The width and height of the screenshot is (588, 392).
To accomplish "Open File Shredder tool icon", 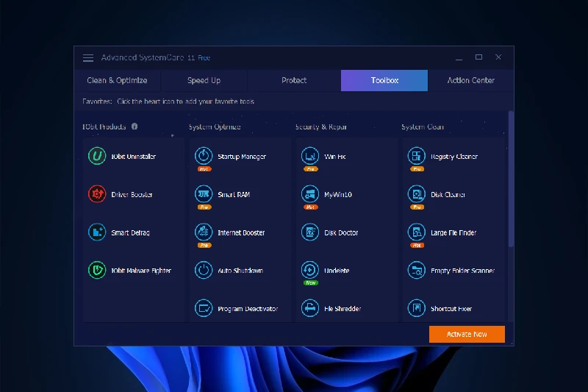I will [x=310, y=308].
